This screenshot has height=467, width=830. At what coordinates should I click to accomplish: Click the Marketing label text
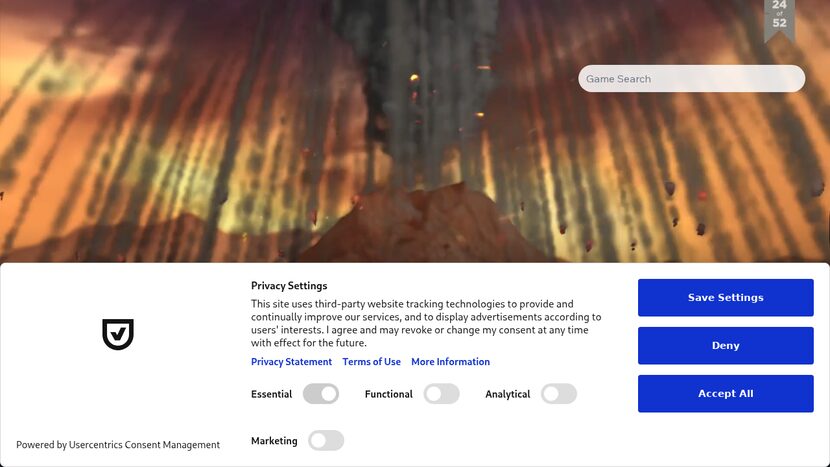[x=274, y=441]
